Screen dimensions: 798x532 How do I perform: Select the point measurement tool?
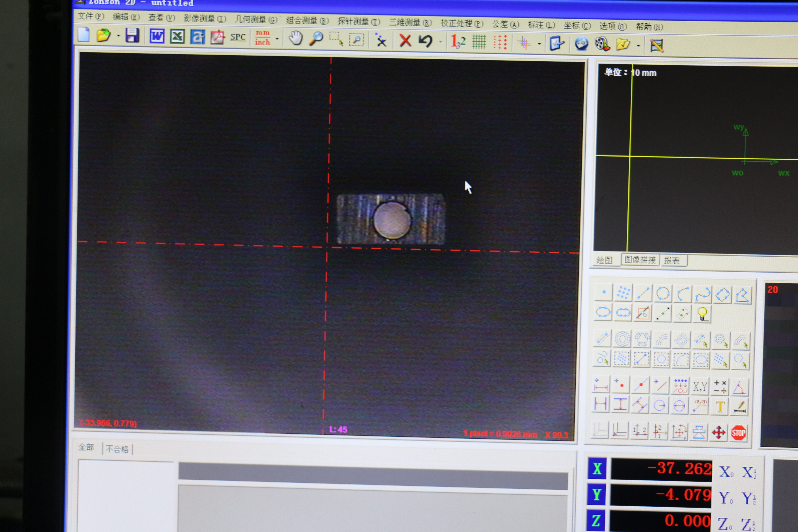604,292
